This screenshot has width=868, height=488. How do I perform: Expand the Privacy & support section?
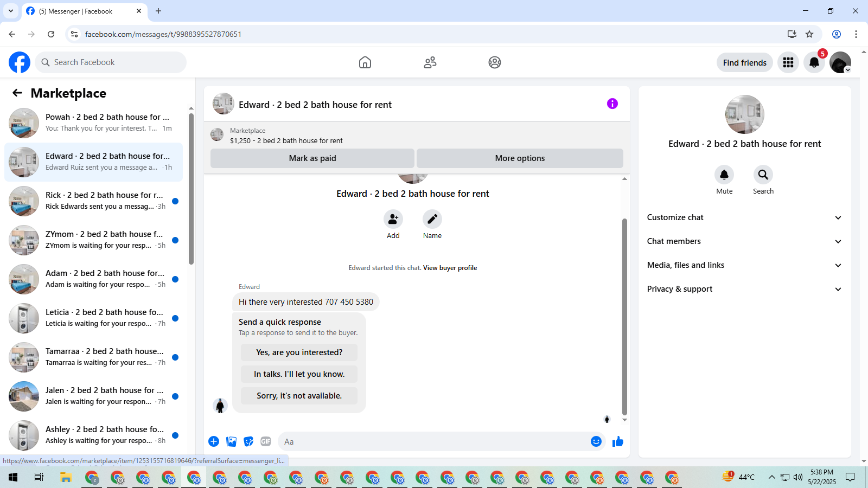[x=745, y=289]
